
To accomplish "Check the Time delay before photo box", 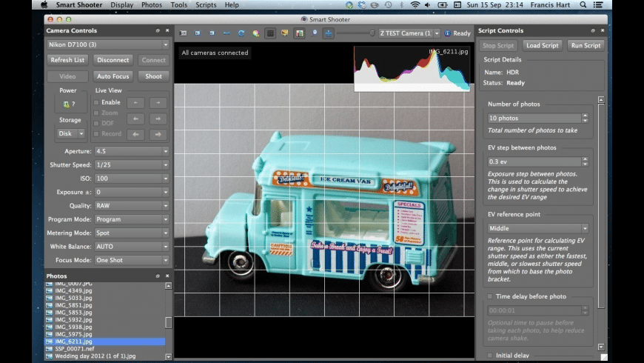I will (x=490, y=296).
